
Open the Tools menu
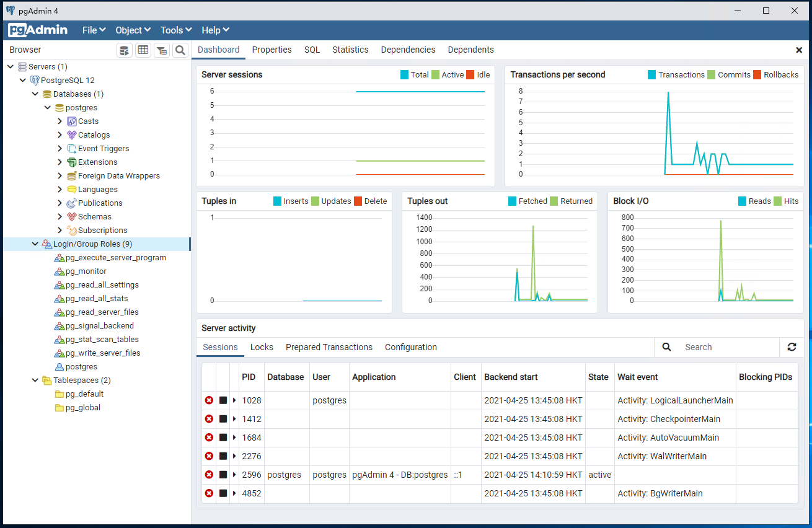pos(175,30)
